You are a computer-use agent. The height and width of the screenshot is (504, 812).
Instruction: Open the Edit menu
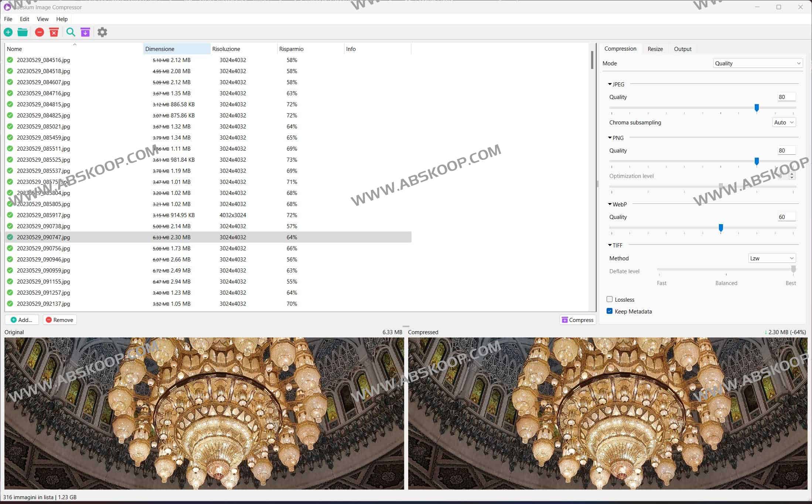pyautogui.click(x=24, y=19)
